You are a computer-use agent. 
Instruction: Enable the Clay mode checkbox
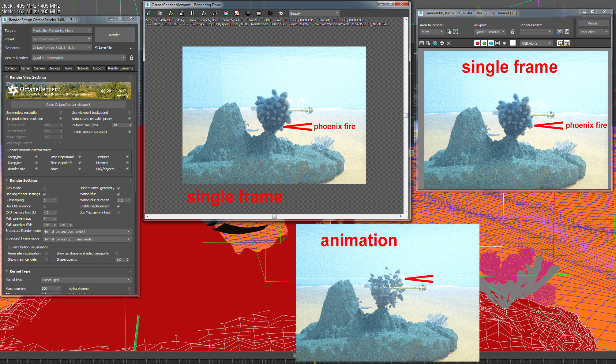coord(44,188)
